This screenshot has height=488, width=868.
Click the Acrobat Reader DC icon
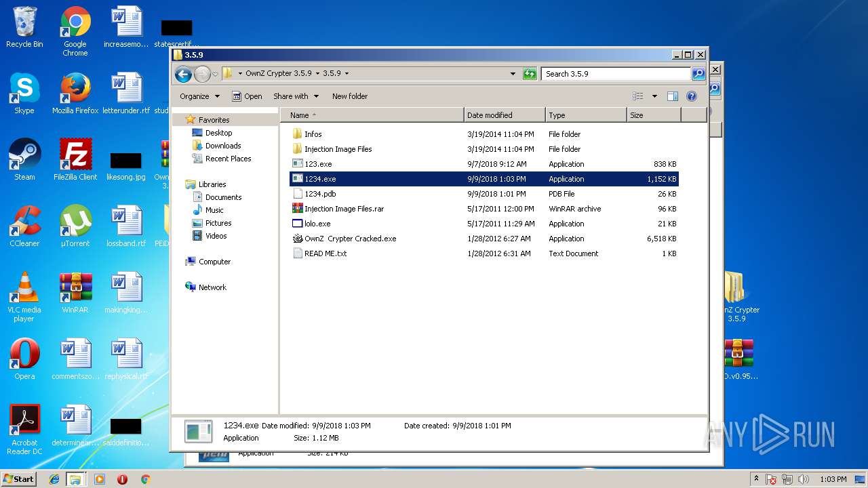[24, 430]
